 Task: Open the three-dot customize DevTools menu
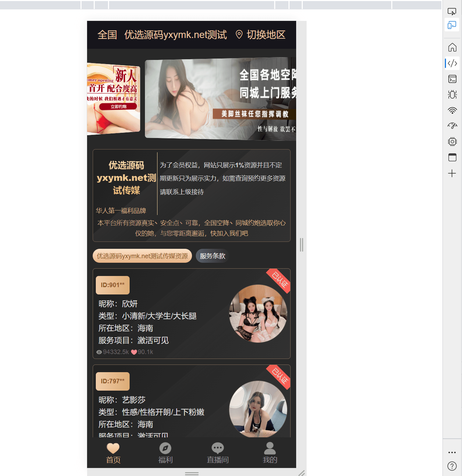click(x=452, y=452)
